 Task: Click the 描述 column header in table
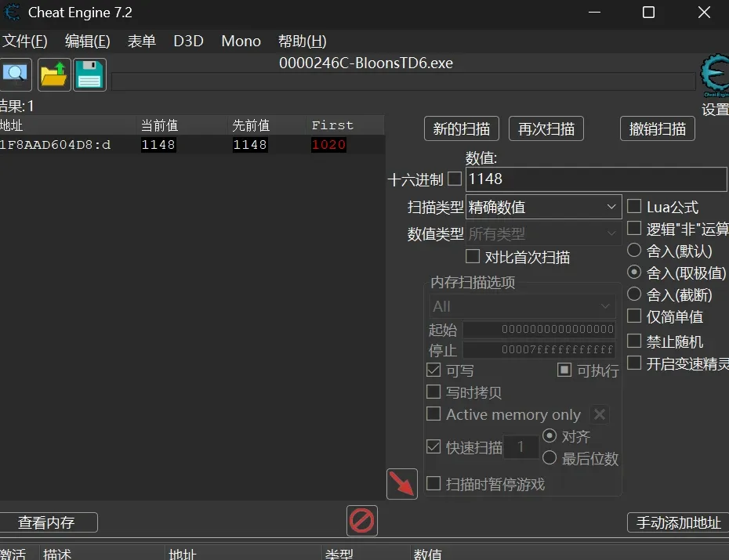click(x=102, y=553)
